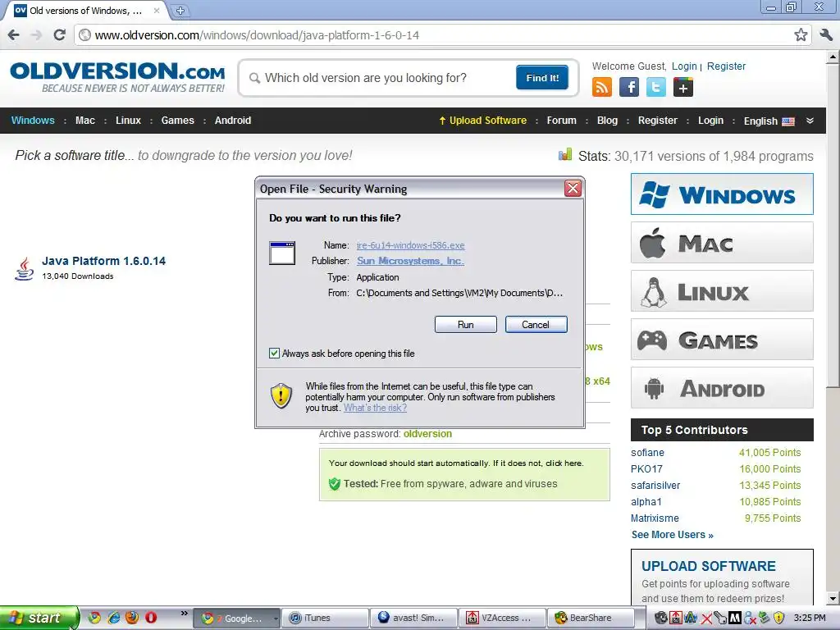This screenshot has width=840, height=630.
Task: Select the Linux nav menu item
Action: point(128,120)
